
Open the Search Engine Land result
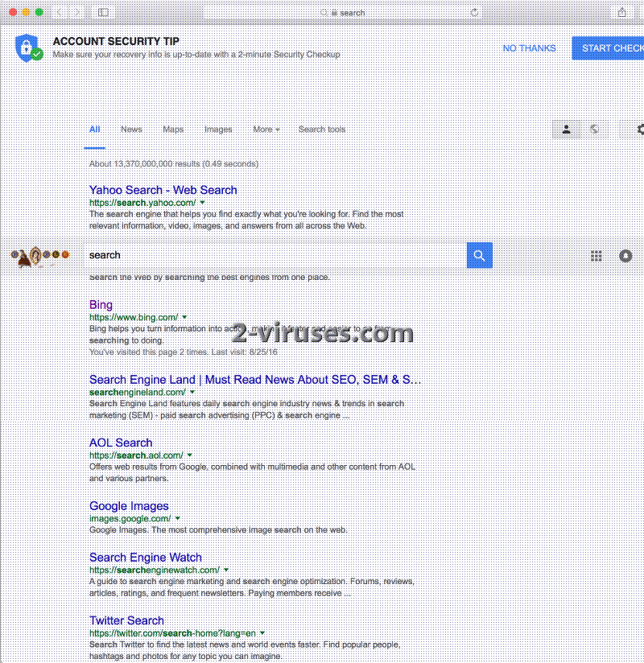(x=254, y=379)
